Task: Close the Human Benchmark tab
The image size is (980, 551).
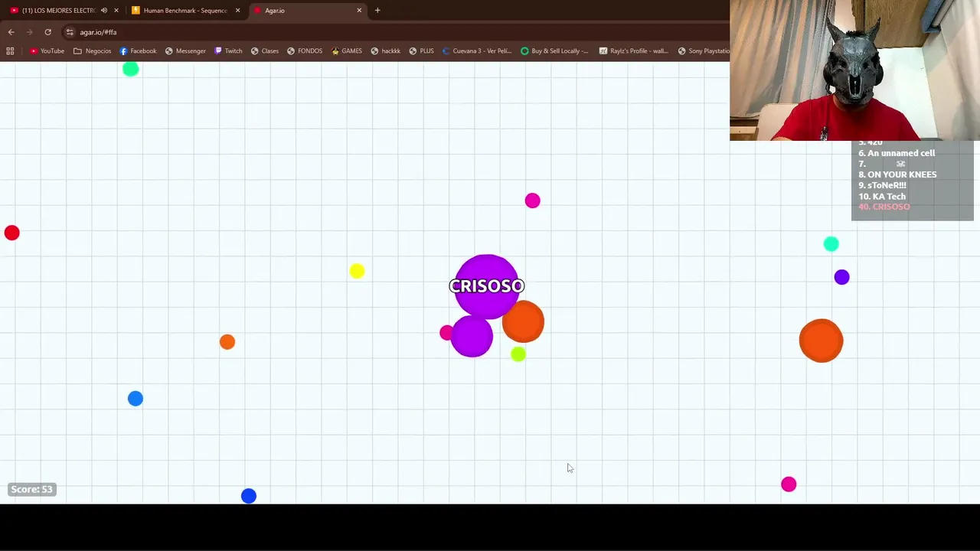Action: [x=237, y=11]
